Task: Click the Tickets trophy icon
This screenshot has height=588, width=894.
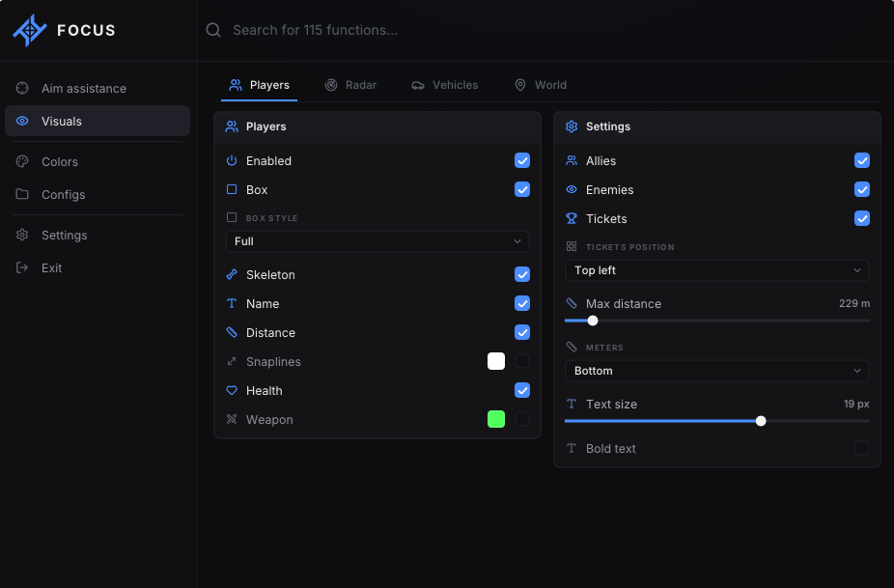Action: (572, 218)
